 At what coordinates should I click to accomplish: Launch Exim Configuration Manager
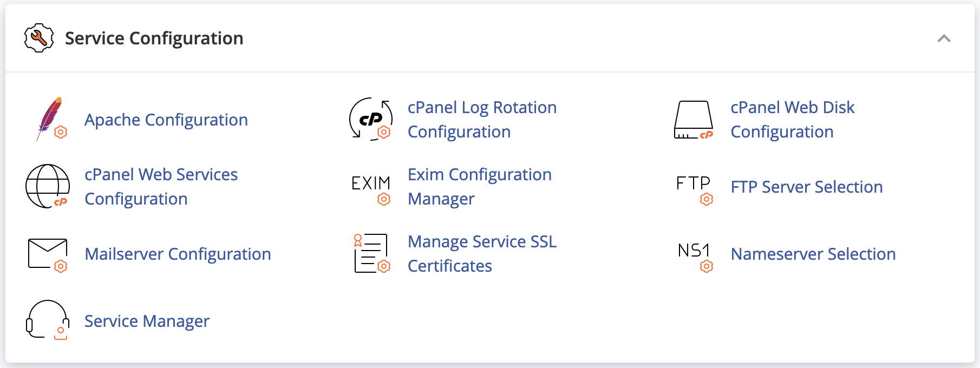point(479,187)
